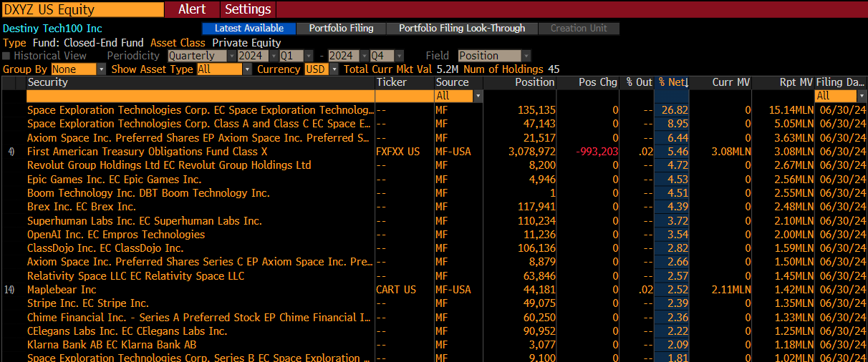Image resolution: width=868 pixels, height=362 pixels.
Task: Select the Relativity Space LLC row
Action: [433, 276]
